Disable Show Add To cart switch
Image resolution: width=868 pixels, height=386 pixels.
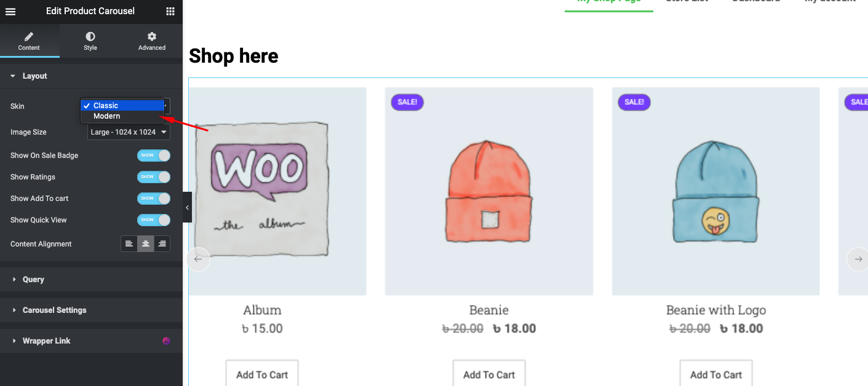153,199
